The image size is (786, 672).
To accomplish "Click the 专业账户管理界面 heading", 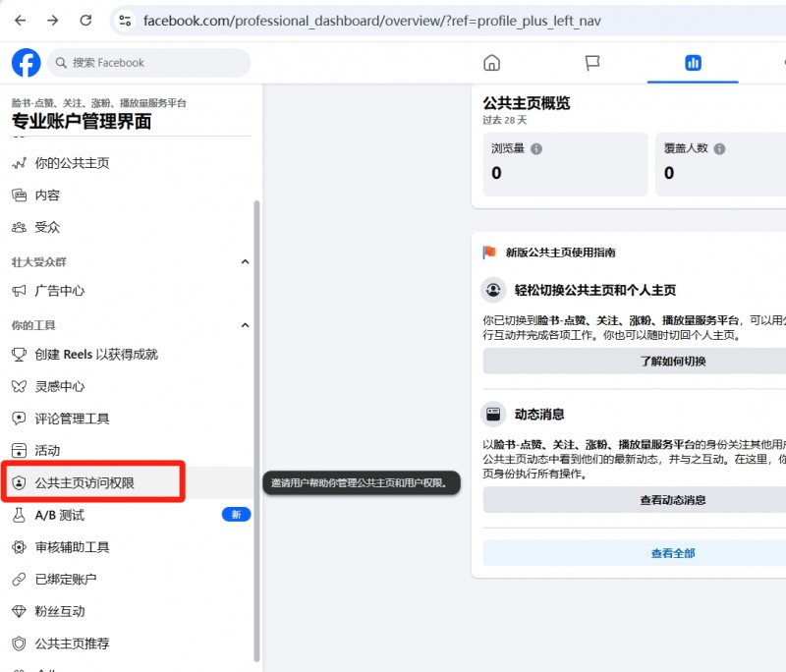I will coord(82,121).
